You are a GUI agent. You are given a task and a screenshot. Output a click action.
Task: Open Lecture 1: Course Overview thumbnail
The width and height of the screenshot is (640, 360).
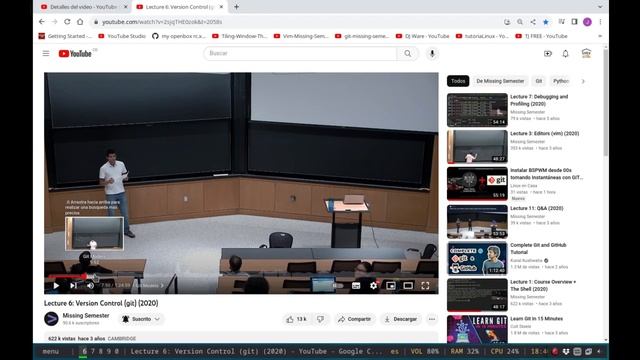coord(477,295)
